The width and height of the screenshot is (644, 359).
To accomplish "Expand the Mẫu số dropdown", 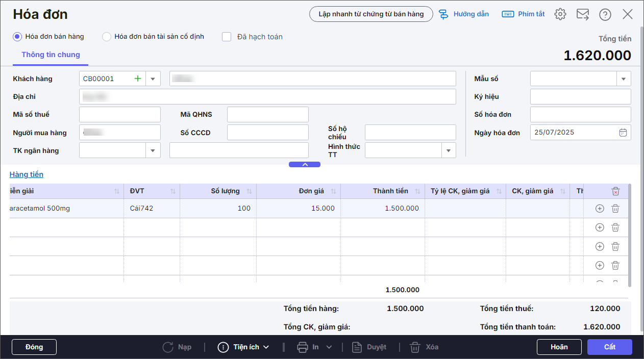I will click(x=624, y=79).
